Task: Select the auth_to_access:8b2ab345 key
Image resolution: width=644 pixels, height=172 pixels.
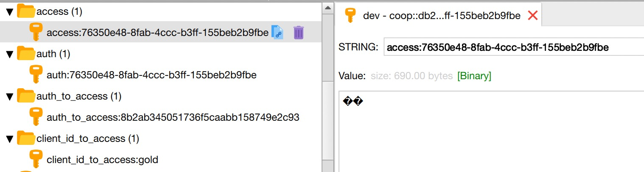Action: (173, 117)
